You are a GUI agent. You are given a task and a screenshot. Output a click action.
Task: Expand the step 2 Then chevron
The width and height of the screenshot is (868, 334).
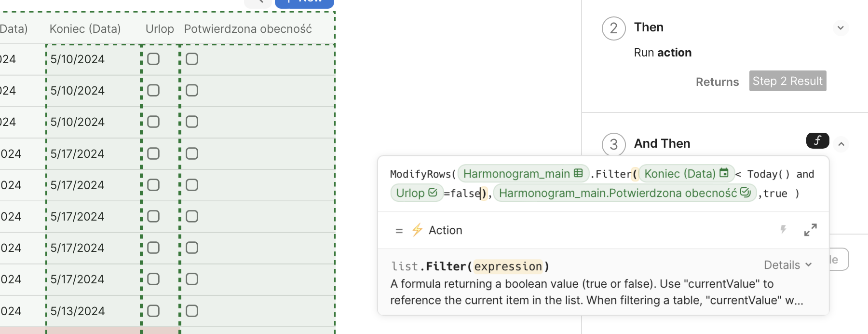coord(841,28)
